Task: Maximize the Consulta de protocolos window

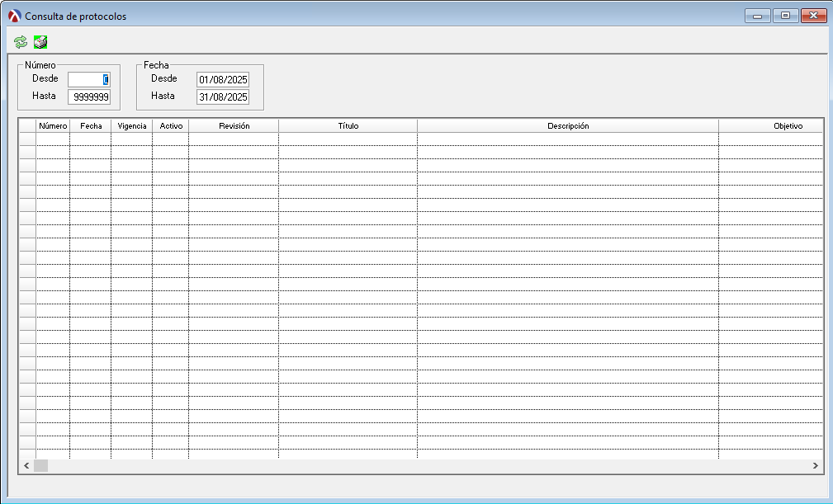Action: (x=785, y=16)
